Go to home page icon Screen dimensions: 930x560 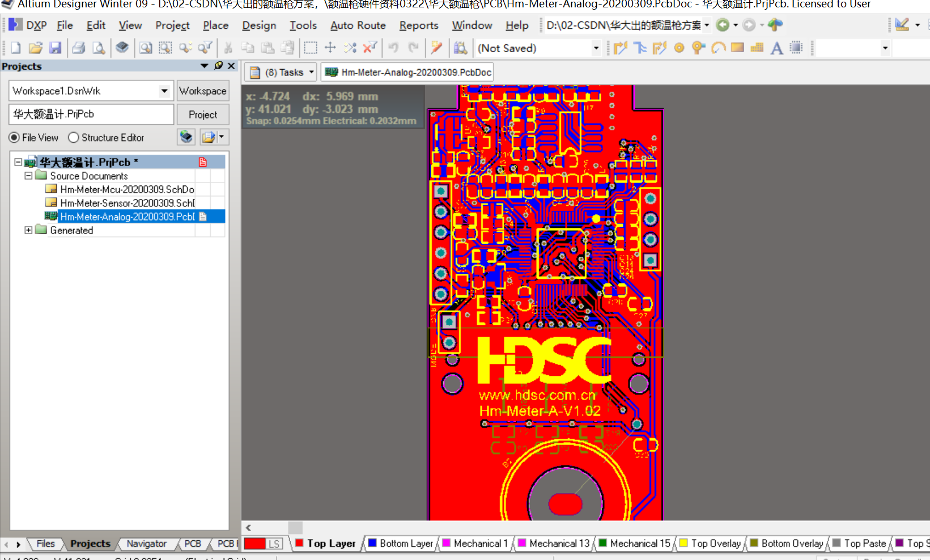click(x=775, y=25)
